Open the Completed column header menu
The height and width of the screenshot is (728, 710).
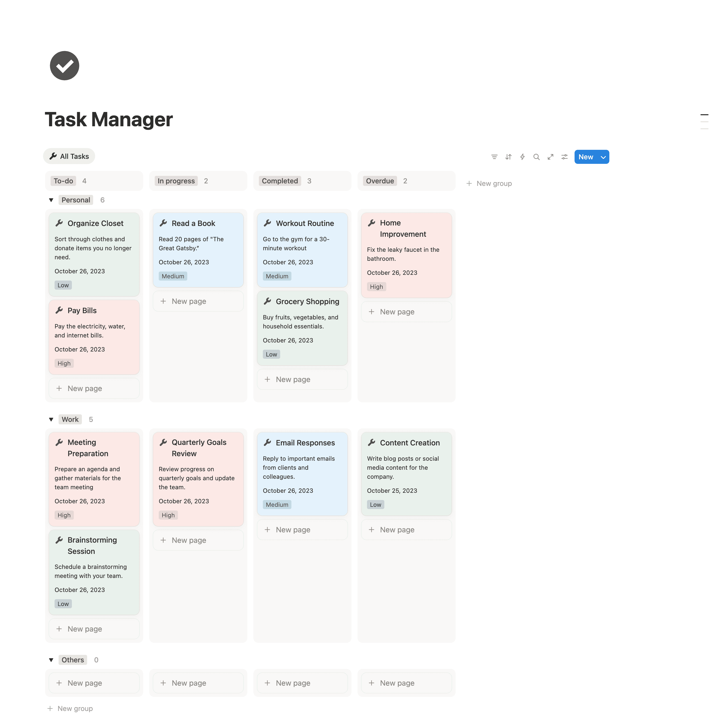(x=280, y=181)
